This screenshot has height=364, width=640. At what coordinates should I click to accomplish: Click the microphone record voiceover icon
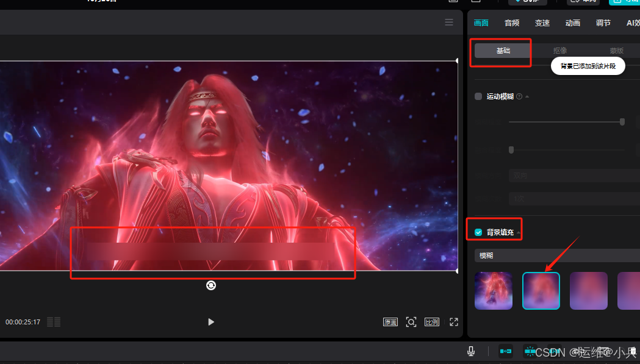click(x=471, y=351)
